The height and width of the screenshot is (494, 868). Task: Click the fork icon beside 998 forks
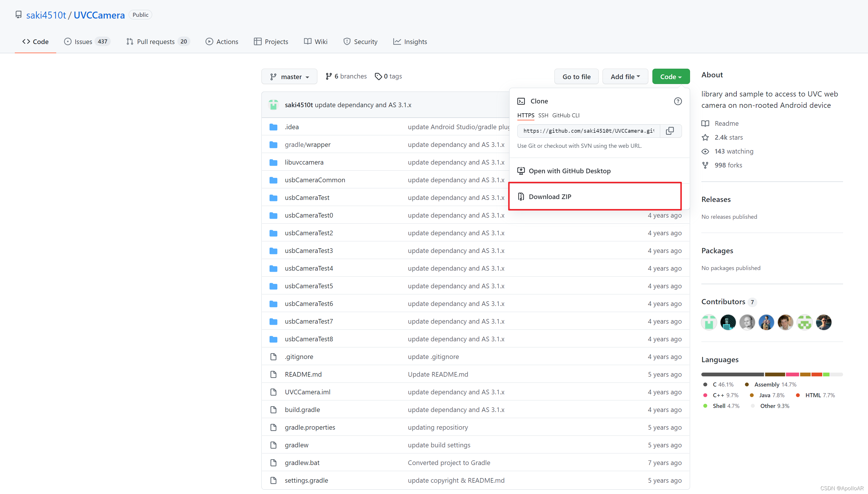point(705,165)
